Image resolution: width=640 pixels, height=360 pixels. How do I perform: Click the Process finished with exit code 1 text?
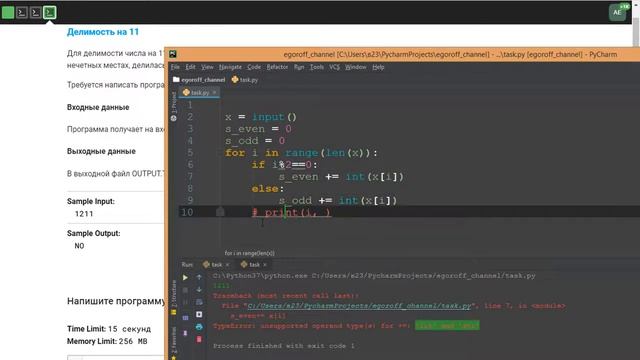tap(284, 346)
